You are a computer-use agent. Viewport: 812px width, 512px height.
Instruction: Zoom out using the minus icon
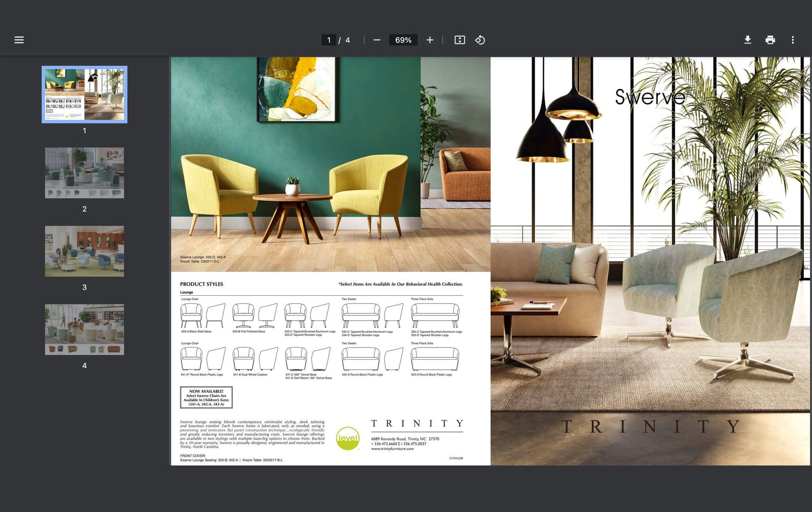point(376,40)
